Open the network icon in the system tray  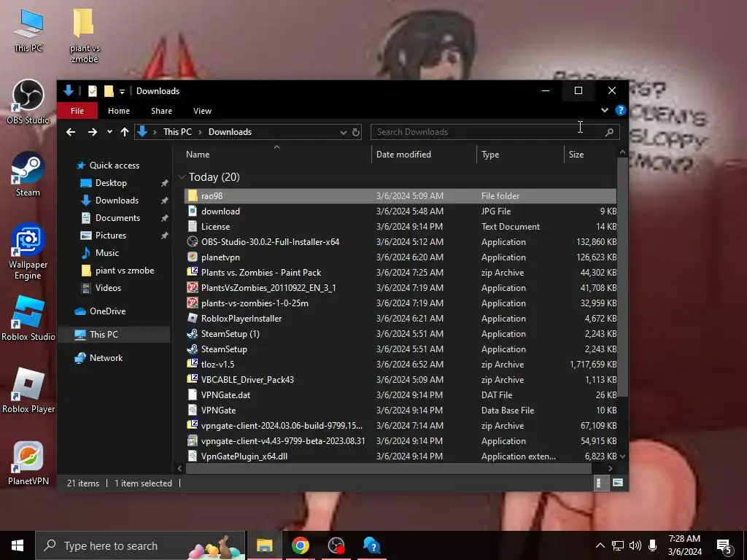pos(618,545)
